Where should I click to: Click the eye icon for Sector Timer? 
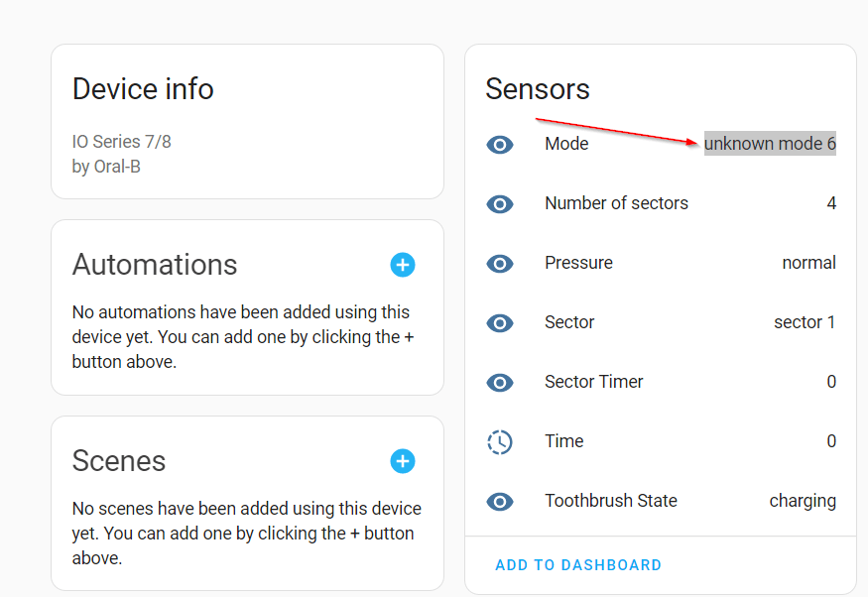[x=500, y=382]
